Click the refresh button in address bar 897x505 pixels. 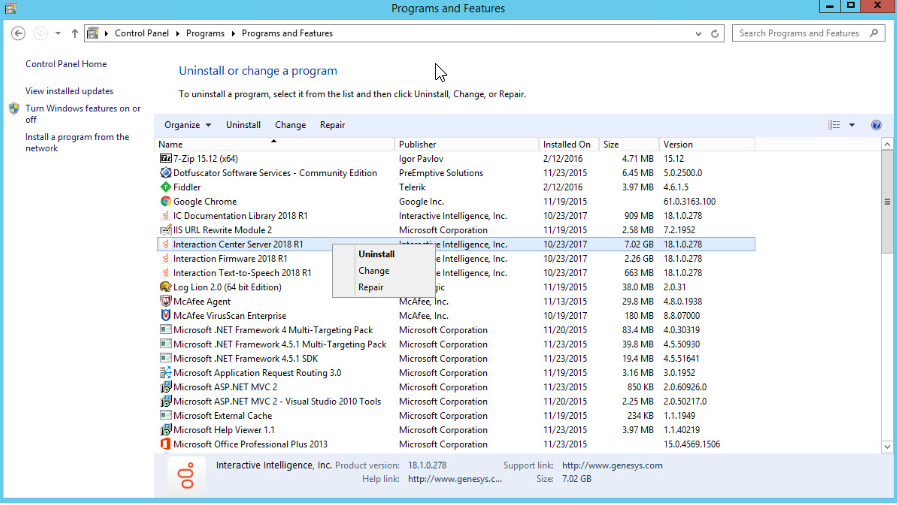tap(715, 33)
